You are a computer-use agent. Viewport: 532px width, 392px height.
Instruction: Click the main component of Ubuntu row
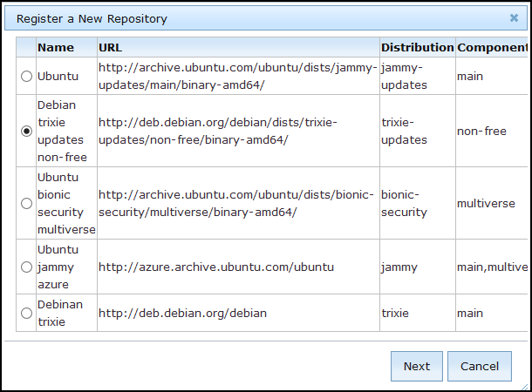click(x=492, y=77)
